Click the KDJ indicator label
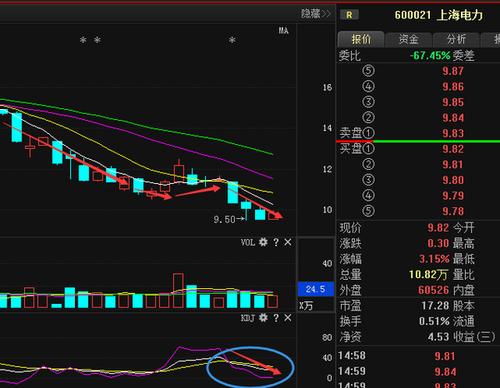 click(x=248, y=318)
